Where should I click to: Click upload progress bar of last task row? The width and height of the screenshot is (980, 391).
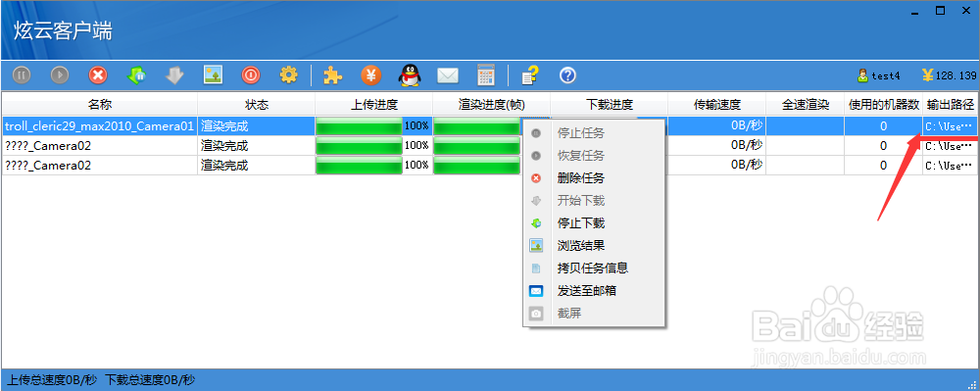tap(359, 166)
